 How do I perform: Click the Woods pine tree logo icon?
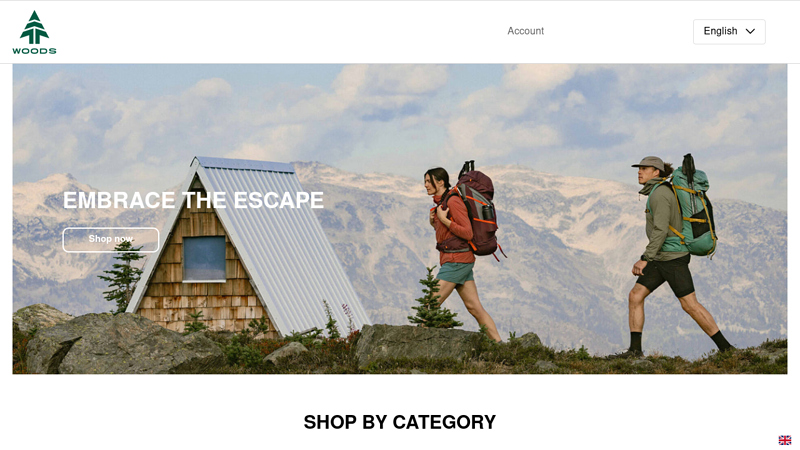point(34,27)
